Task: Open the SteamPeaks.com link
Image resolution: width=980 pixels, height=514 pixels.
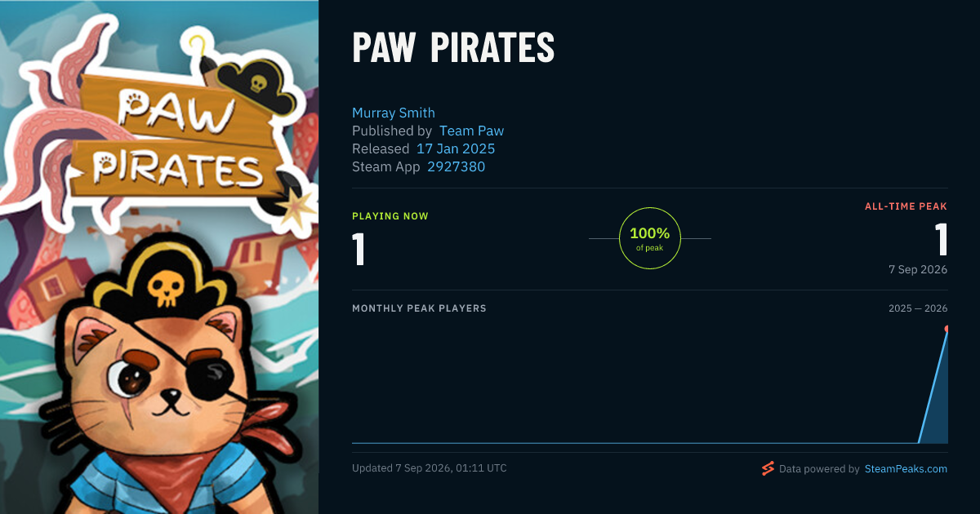Action: pos(906,469)
